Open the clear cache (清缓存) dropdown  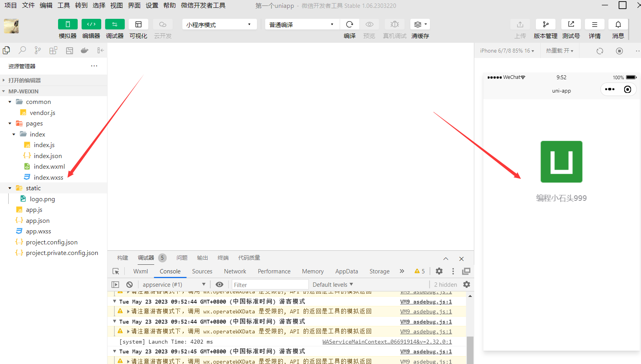point(420,24)
